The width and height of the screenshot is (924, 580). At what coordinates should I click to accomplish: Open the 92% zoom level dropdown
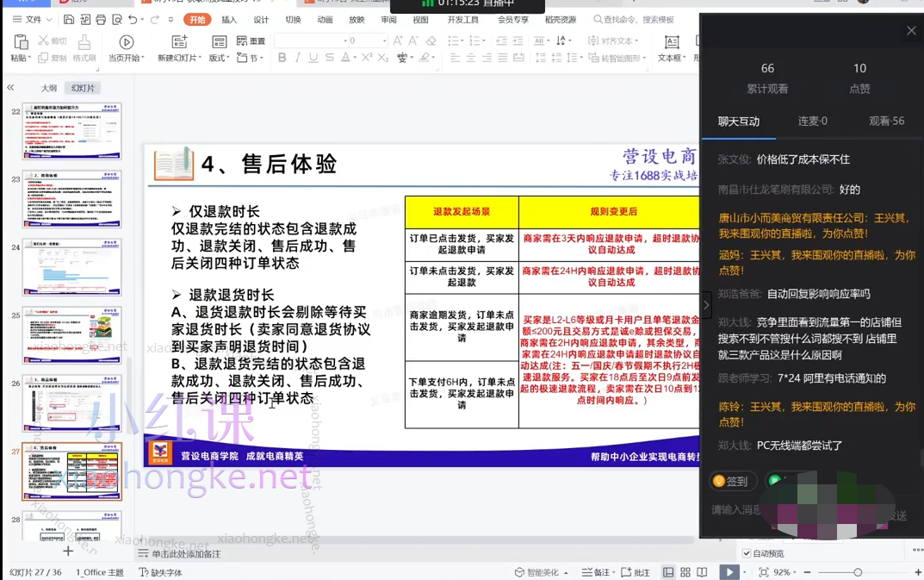tap(784, 572)
